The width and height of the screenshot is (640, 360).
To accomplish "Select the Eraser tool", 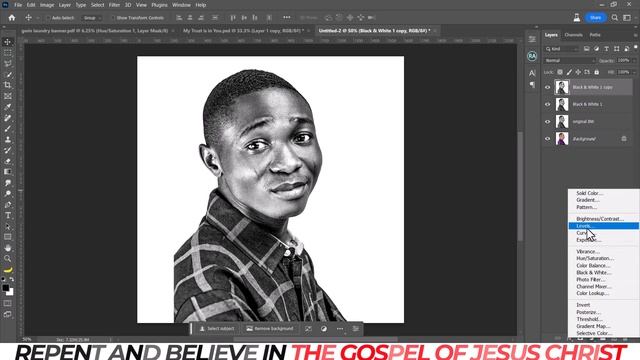I will click(7, 161).
